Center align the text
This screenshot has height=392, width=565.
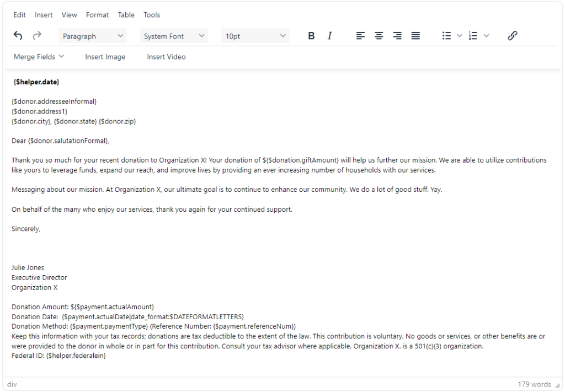pyautogui.click(x=379, y=36)
